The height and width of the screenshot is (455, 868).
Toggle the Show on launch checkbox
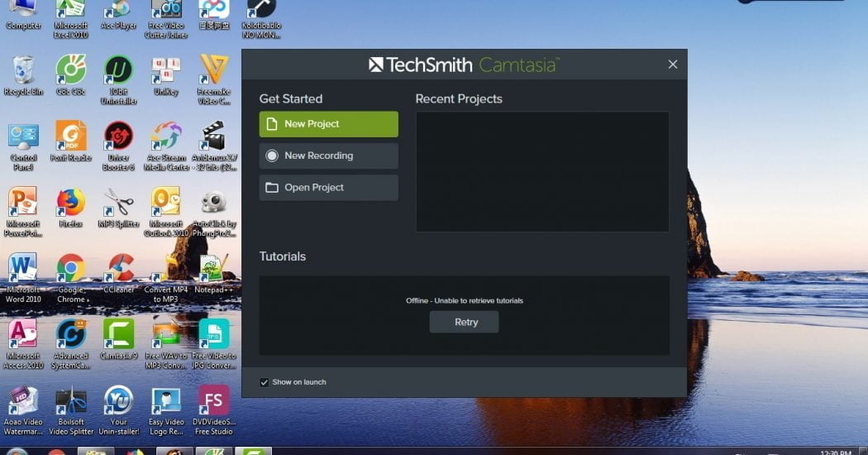coord(264,382)
